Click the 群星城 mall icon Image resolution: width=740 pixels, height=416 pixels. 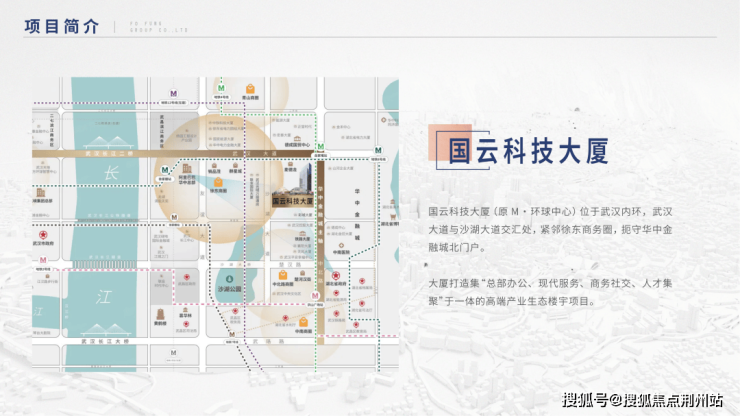pos(235,166)
